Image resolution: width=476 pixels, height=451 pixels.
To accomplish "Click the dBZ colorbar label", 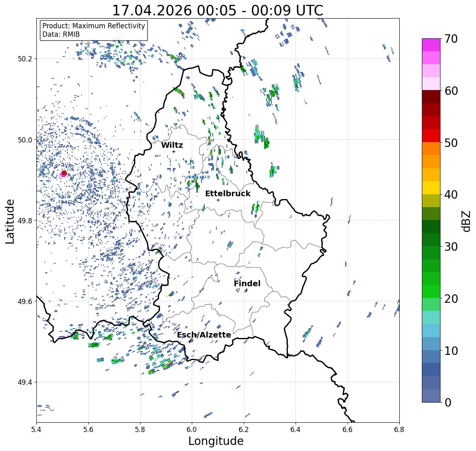I will pos(467,221).
